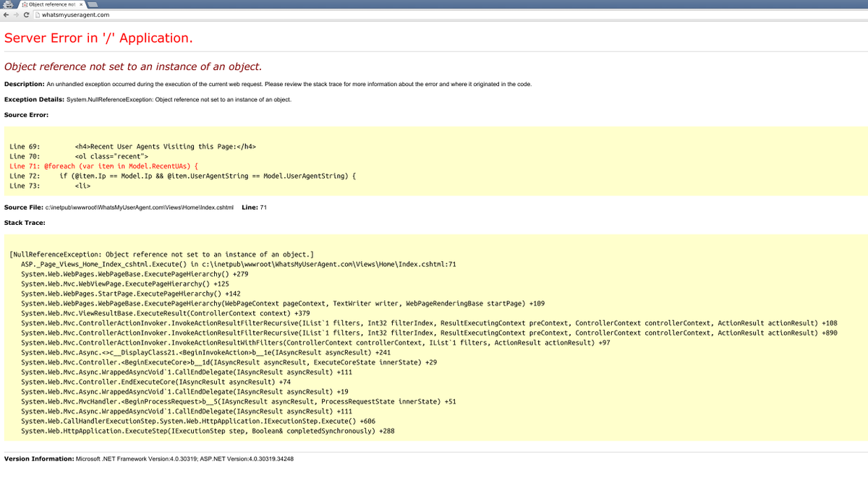Click the 'StartPage.ExecutePageHierarchy() +142' stack line

pos(131,294)
